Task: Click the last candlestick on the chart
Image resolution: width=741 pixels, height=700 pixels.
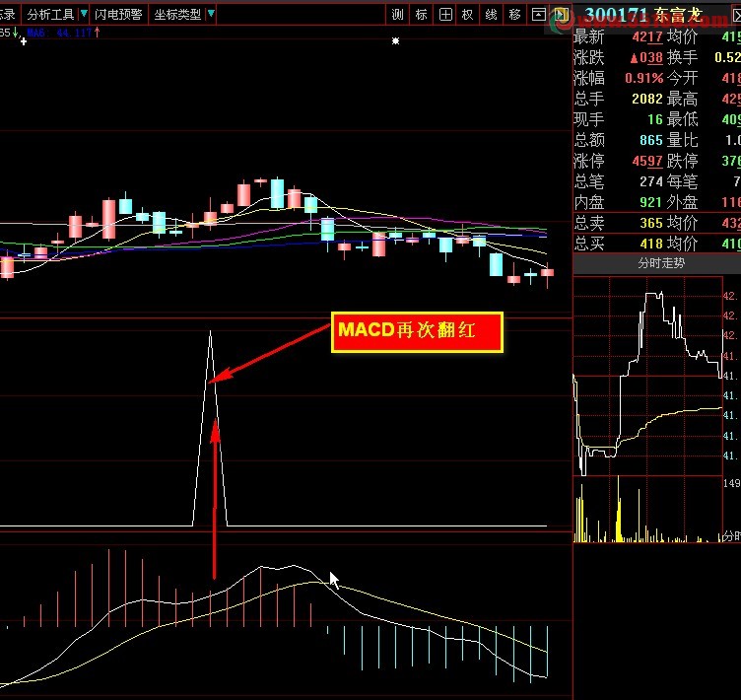Action: [547, 273]
